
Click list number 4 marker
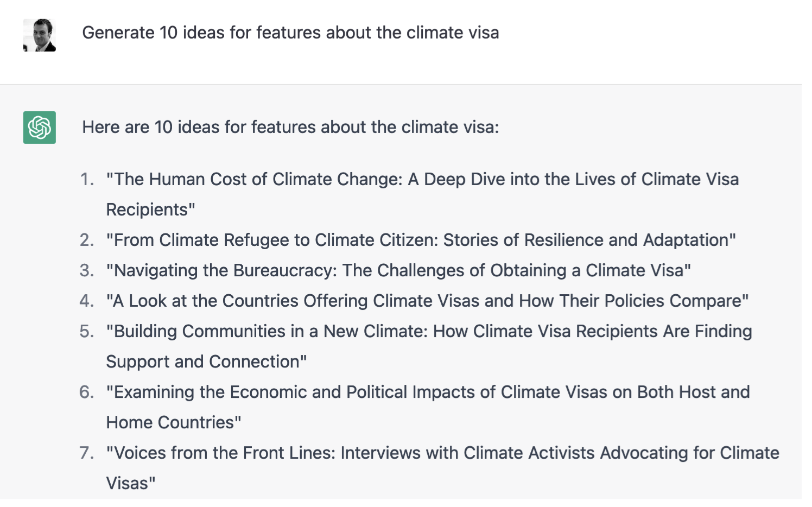(x=87, y=301)
